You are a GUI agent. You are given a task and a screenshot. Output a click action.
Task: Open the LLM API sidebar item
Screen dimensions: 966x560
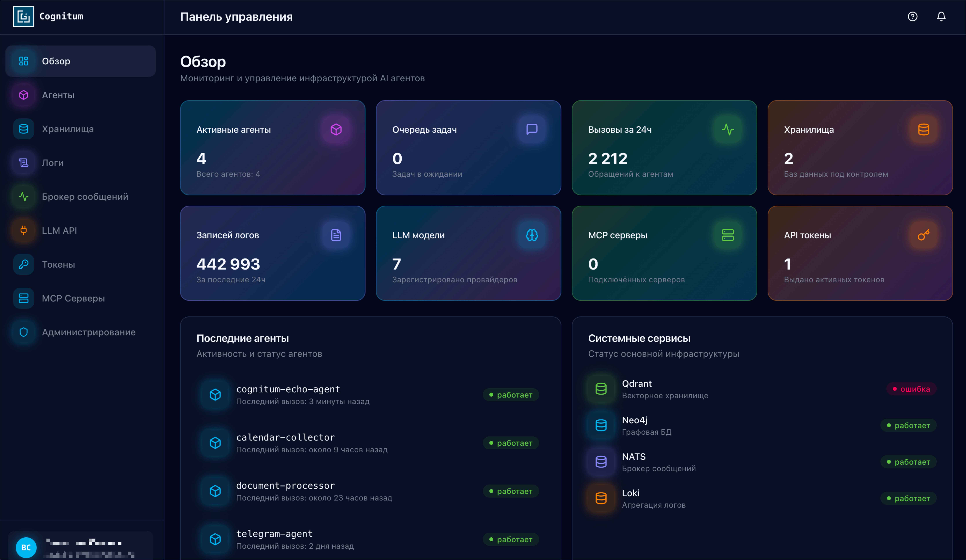tap(59, 231)
